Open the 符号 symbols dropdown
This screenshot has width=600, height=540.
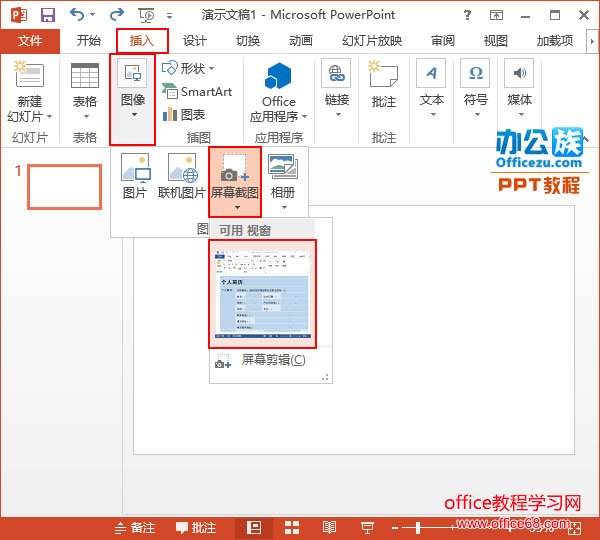pyautogui.click(x=476, y=89)
